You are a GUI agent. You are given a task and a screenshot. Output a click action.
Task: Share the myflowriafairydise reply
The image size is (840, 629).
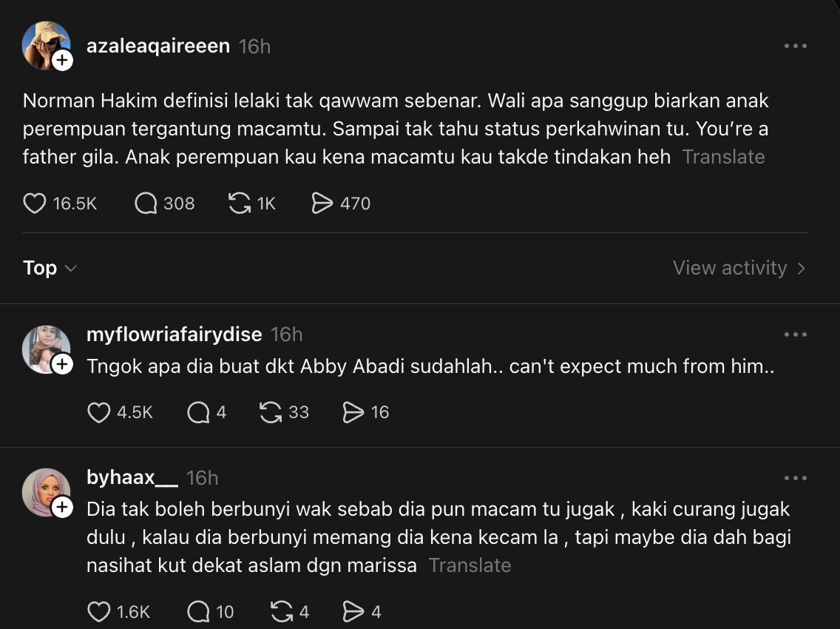click(353, 412)
